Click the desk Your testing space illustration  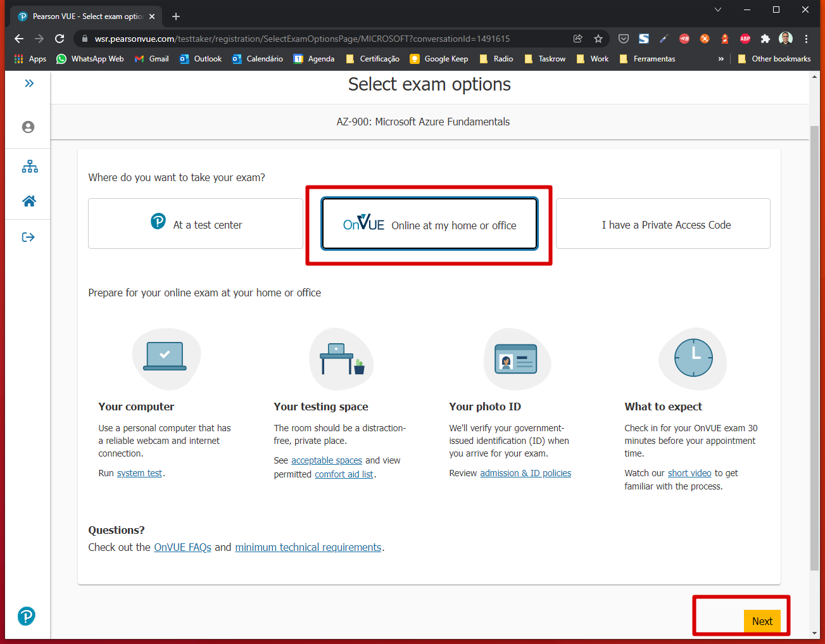[341, 358]
